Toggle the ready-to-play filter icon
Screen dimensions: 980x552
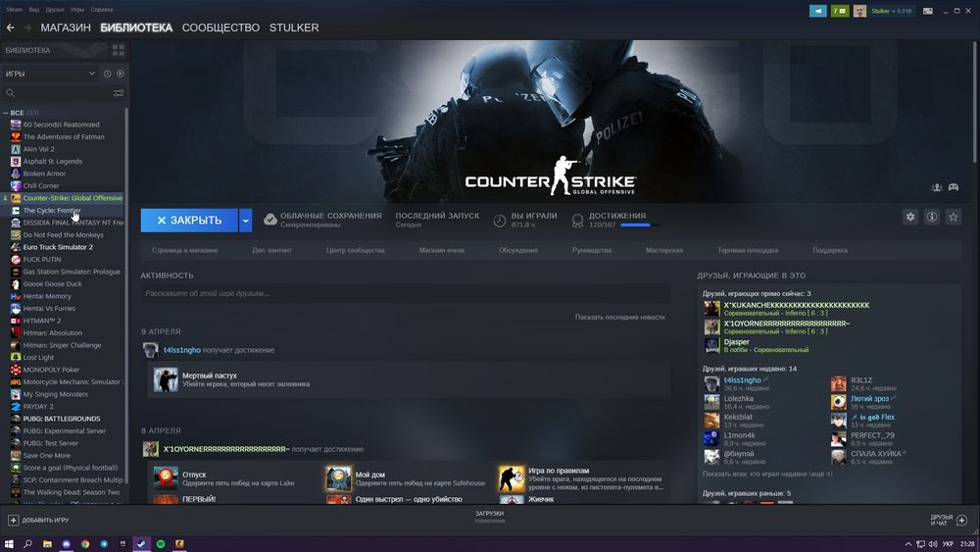(120, 74)
